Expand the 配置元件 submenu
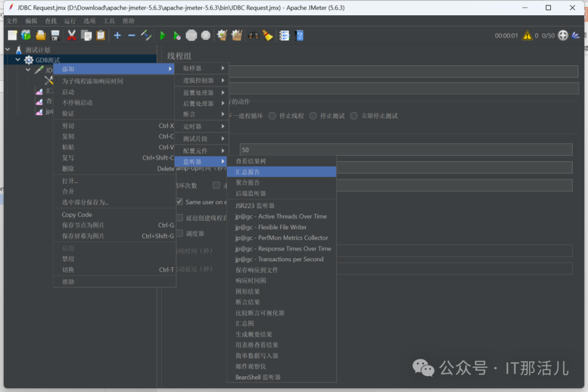The height and width of the screenshot is (392, 588). [x=201, y=151]
